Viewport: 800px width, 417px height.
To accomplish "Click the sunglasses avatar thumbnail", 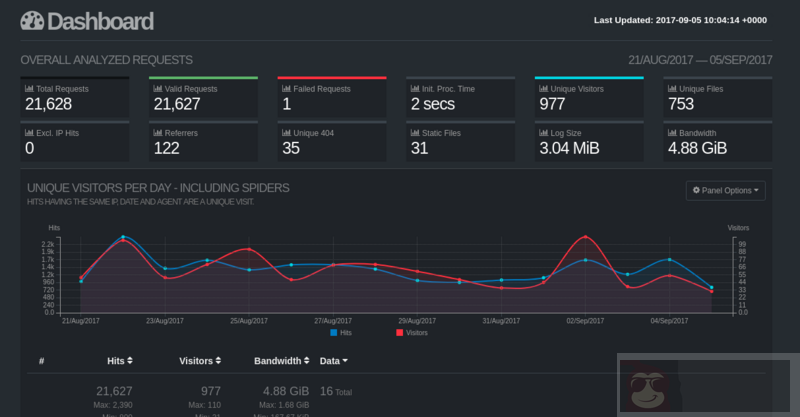I will pyautogui.click(x=649, y=388).
